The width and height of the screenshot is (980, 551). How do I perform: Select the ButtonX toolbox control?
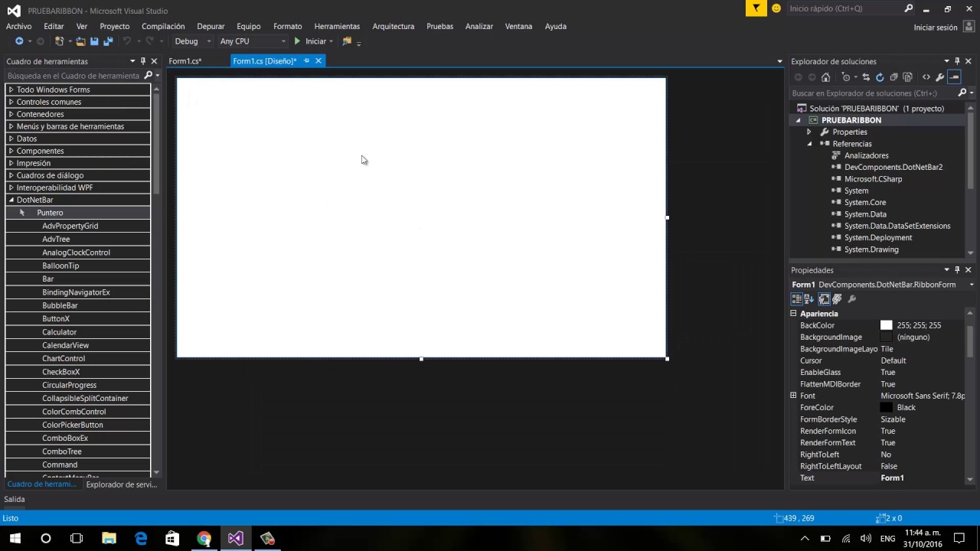[56, 318]
